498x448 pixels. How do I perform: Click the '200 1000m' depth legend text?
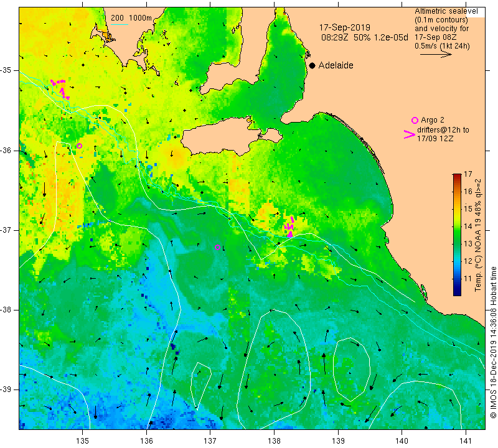click(x=131, y=18)
